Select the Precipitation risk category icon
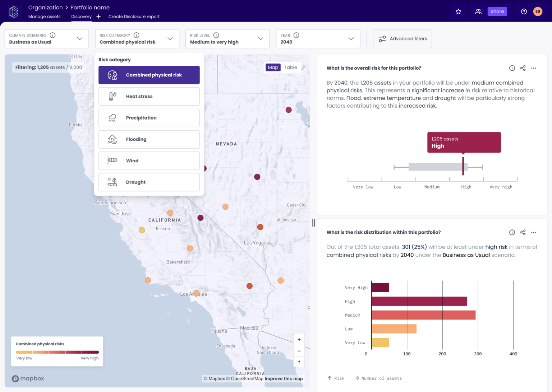This screenshot has width=552, height=392. pyautogui.click(x=112, y=118)
